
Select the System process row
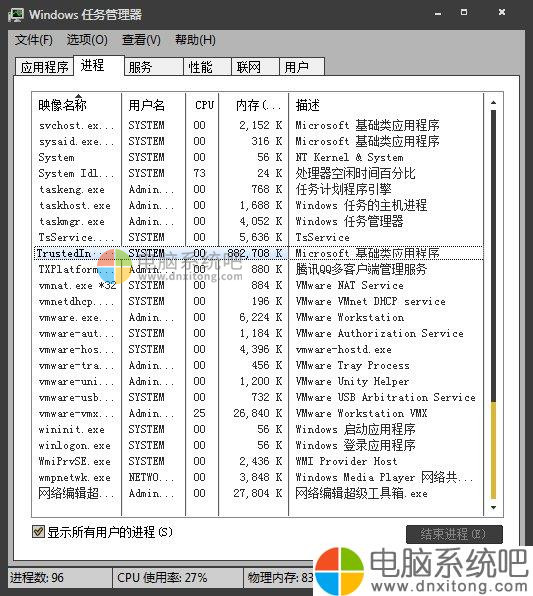[x=258, y=157]
